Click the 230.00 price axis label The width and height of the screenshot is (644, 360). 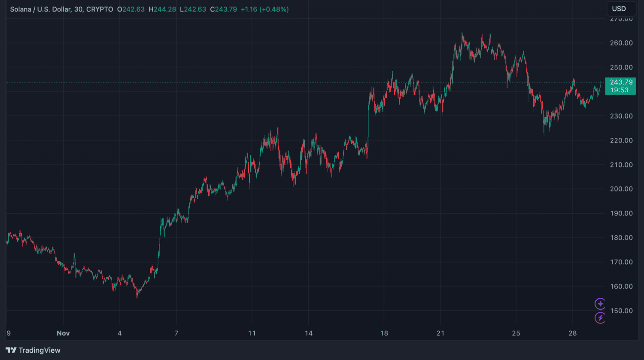click(x=621, y=116)
